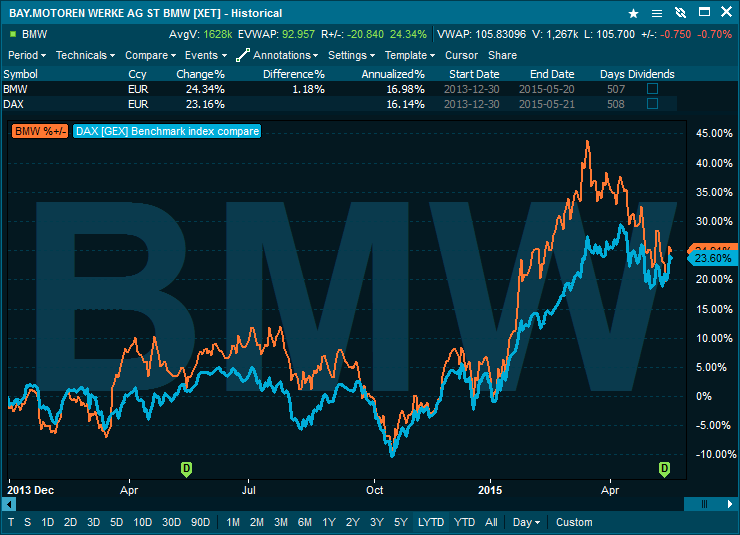The image size is (740, 535).
Task: Choose the 3Y time range
Action: pos(377,522)
